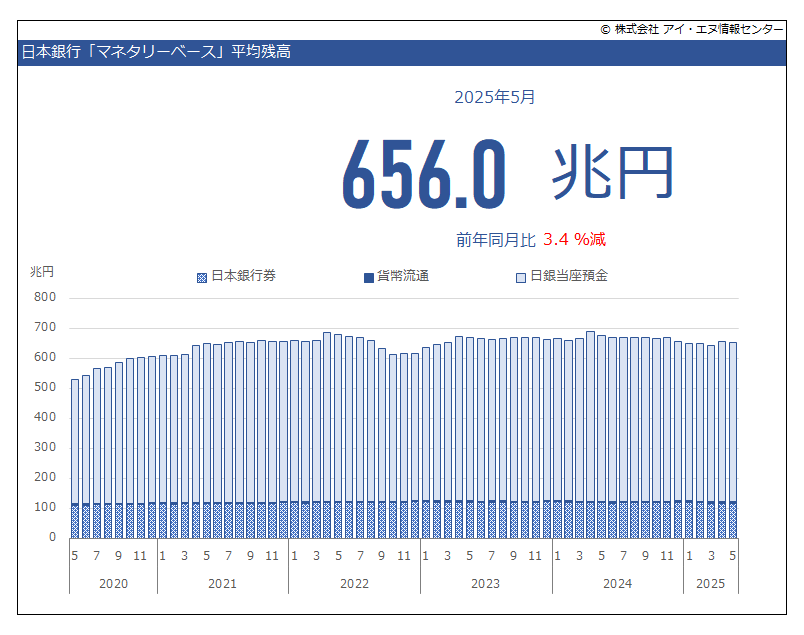Image resolution: width=804 pixels, height=635 pixels.
Task: Click the 2023 year label on x-axis
Action: tap(486, 584)
